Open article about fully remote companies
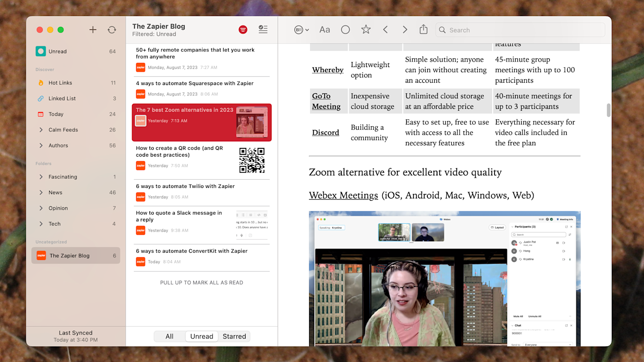Screen dimensions: 644x362 click(x=201, y=60)
